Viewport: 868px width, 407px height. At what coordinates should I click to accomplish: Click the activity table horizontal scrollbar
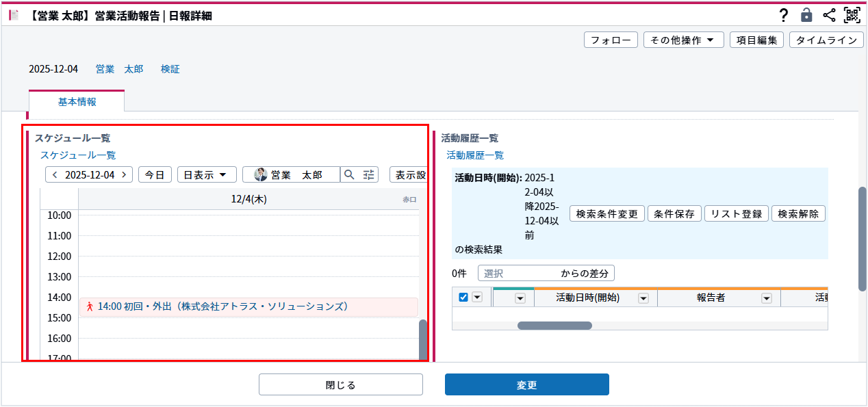[x=554, y=326]
